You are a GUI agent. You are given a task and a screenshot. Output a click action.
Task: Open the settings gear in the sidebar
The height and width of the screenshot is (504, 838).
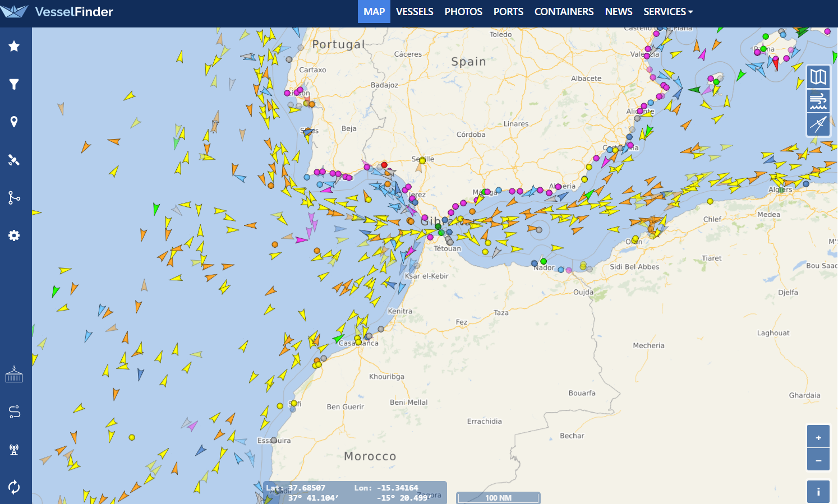pyautogui.click(x=14, y=235)
